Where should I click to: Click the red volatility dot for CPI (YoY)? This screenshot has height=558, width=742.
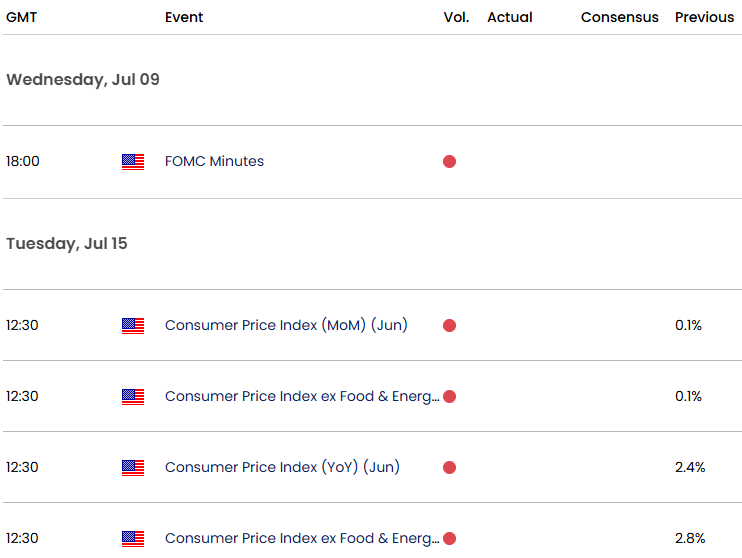tap(450, 468)
